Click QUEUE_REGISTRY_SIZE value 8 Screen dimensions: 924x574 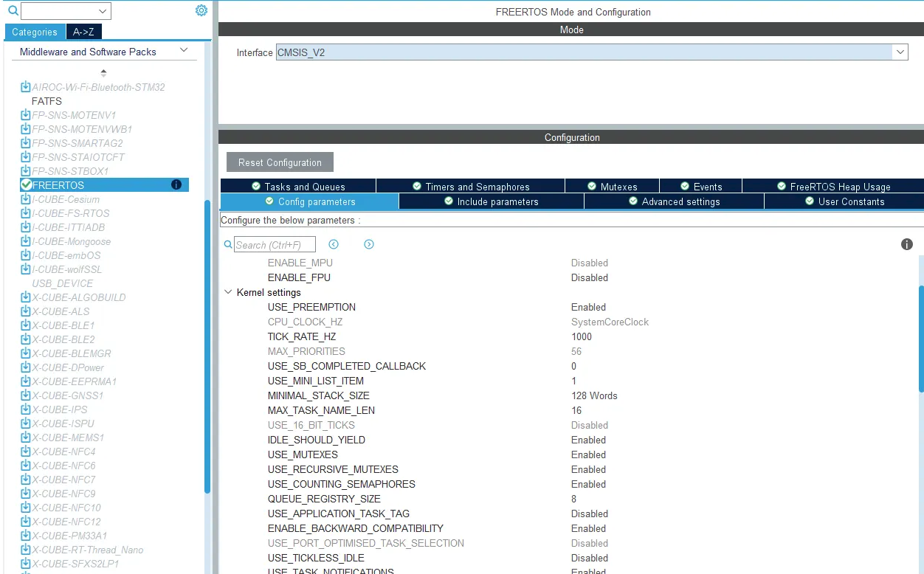pyautogui.click(x=574, y=499)
